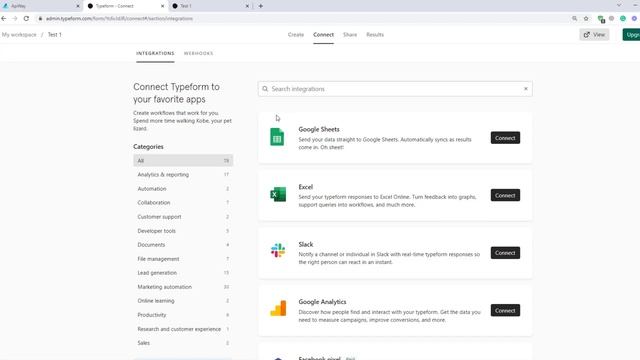
Task: Filter by Automation category
Action: (183, 189)
